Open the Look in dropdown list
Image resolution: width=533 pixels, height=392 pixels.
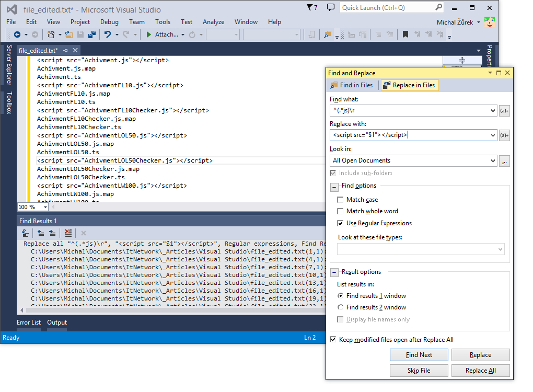point(494,160)
